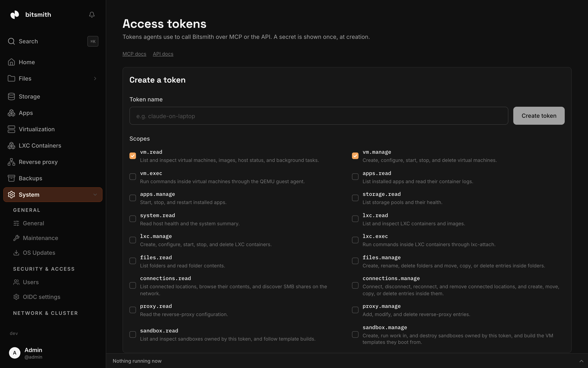Open Admin user profile
The width and height of the screenshot is (588, 368).
(x=53, y=353)
